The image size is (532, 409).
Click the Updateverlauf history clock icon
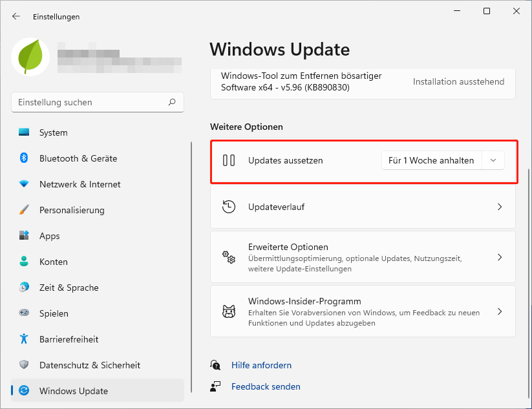[229, 207]
